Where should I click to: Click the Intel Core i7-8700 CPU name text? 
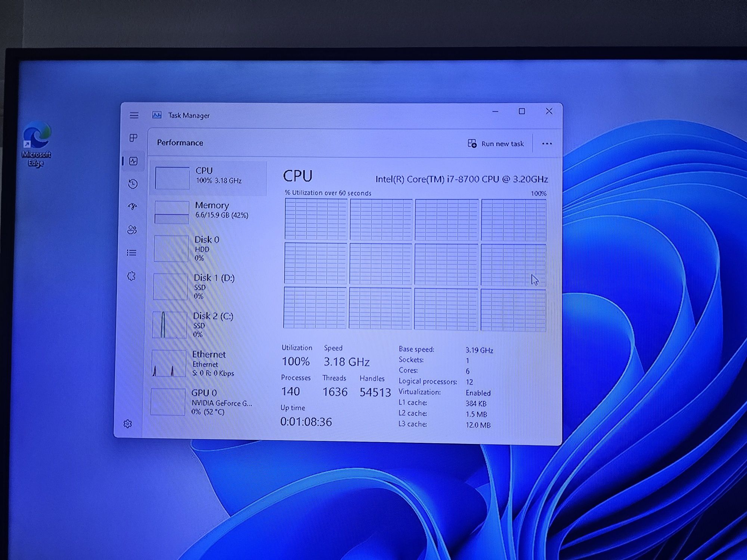coord(462,179)
